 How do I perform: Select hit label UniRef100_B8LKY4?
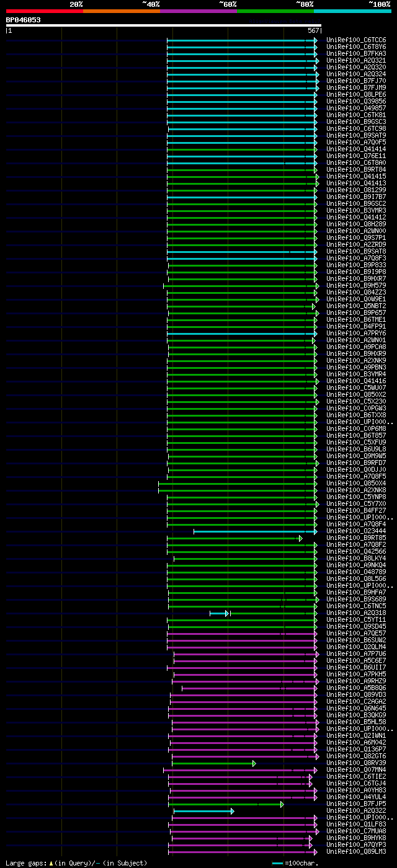pos(356,559)
